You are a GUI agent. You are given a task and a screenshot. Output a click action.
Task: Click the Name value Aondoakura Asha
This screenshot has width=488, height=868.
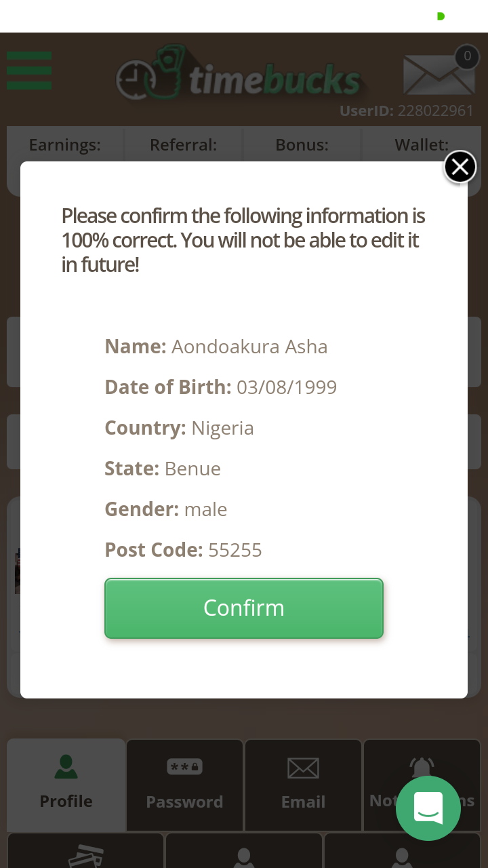pos(249,347)
